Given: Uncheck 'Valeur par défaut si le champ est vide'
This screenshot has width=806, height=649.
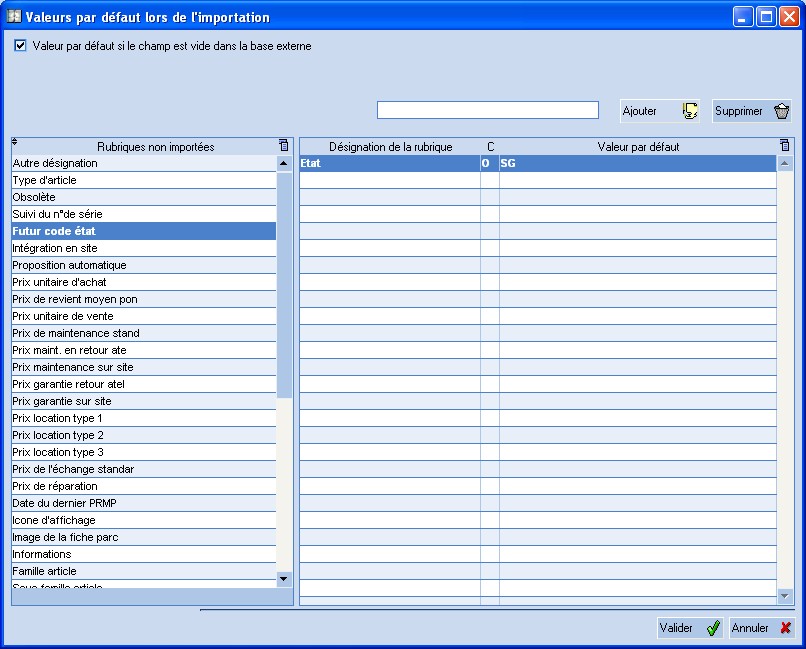Looking at the screenshot, I should [19, 45].
